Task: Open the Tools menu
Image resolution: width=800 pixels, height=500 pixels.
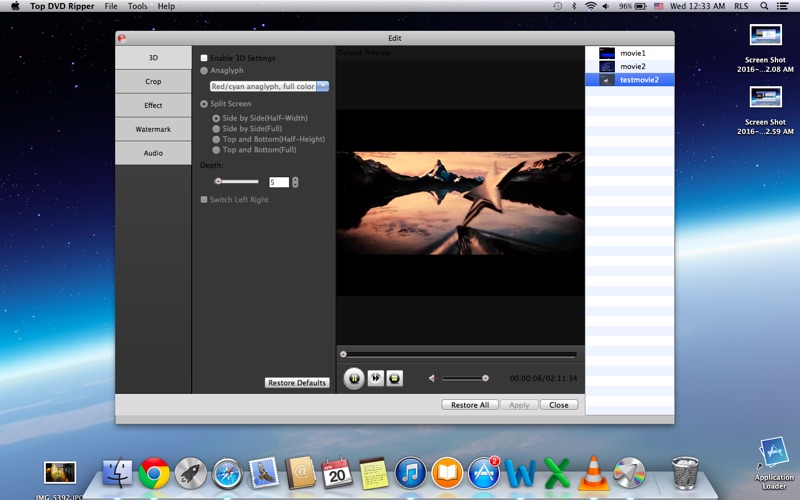Action: click(137, 6)
